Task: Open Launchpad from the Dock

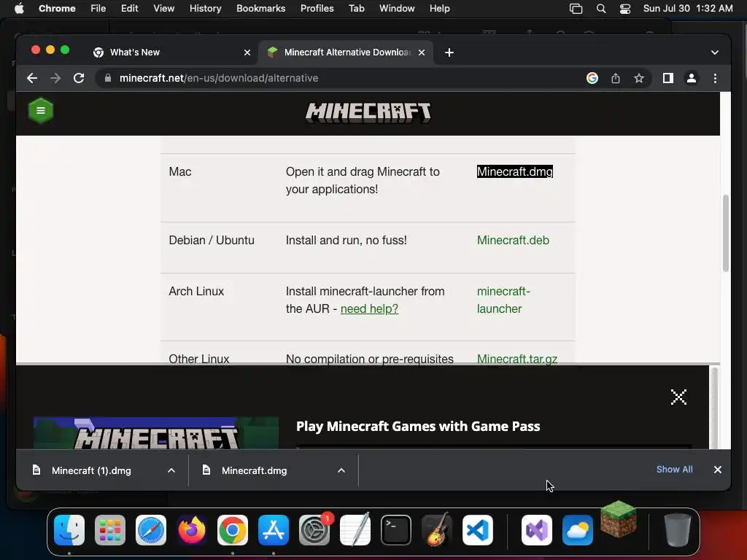Action: [110, 530]
